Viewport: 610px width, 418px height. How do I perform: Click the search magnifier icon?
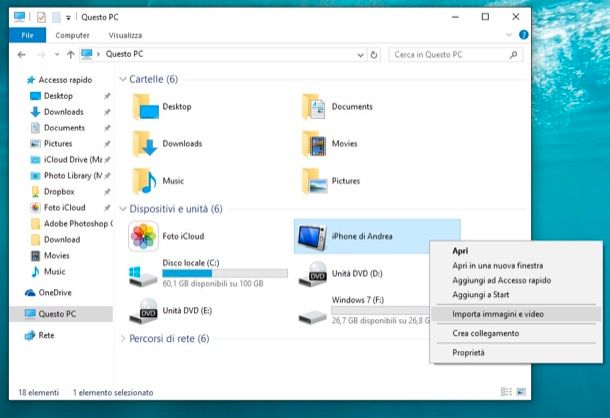(x=514, y=54)
